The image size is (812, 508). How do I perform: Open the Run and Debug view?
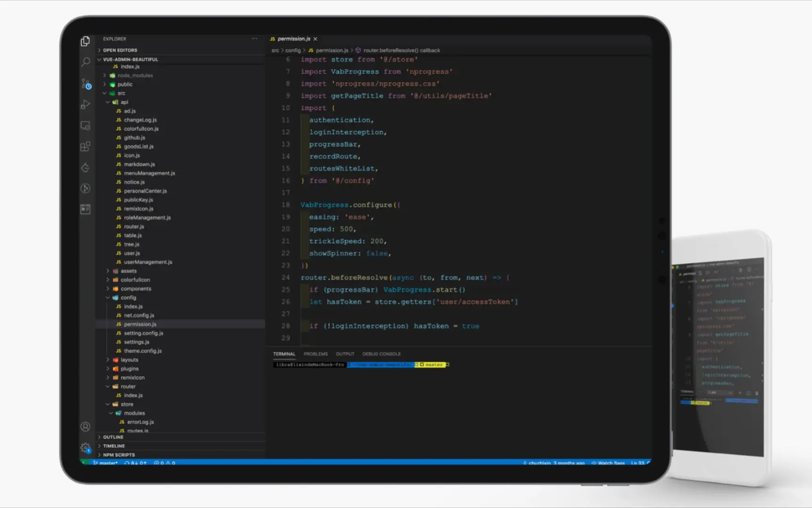coord(86,104)
